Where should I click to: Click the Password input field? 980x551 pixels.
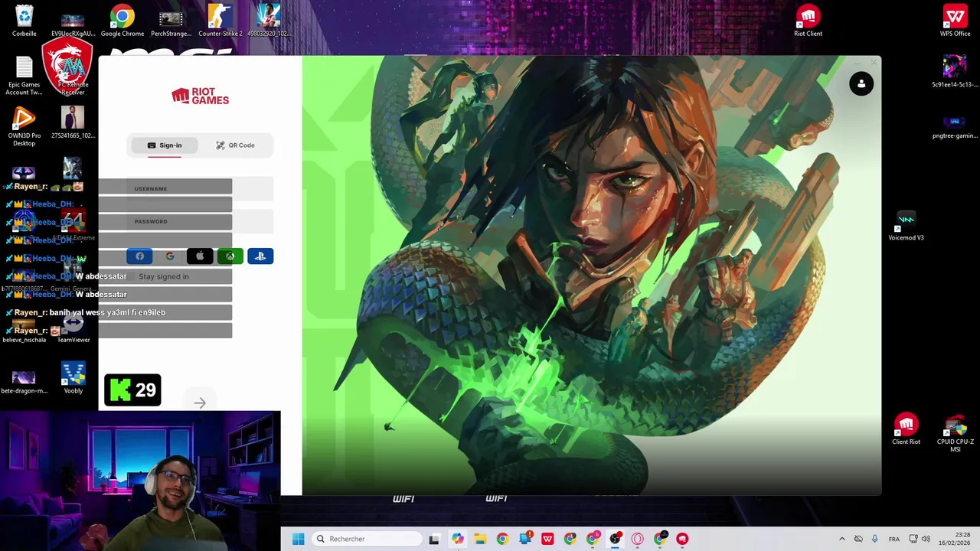pyautogui.click(x=200, y=222)
